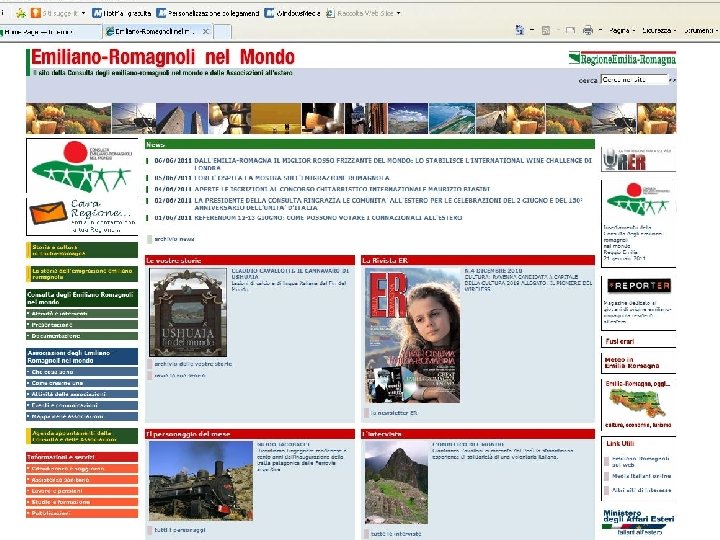This screenshot has height=540, width=720.
Task: Click the printer icon in the command bar
Action: [588, 31]
